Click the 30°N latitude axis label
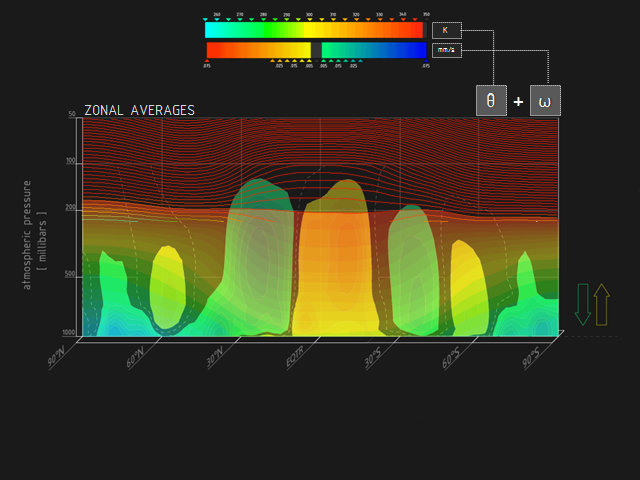Viewport: 640px width, 480px height. point(215,357)
